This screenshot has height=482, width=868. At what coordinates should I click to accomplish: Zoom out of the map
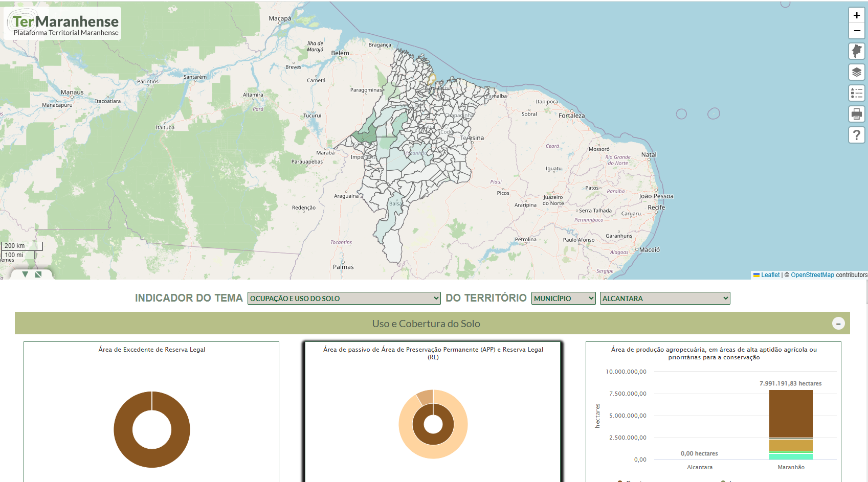(x=857, y=31)
